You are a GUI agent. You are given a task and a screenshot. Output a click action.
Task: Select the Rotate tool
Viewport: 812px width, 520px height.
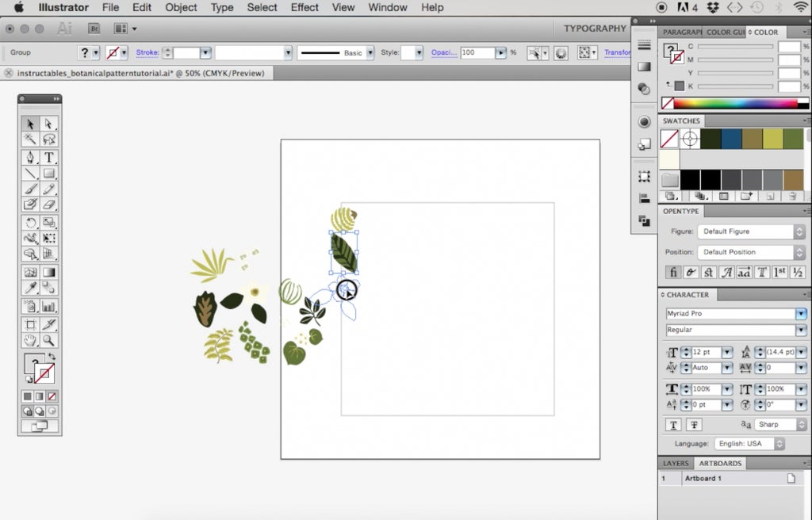click(31, 223)
